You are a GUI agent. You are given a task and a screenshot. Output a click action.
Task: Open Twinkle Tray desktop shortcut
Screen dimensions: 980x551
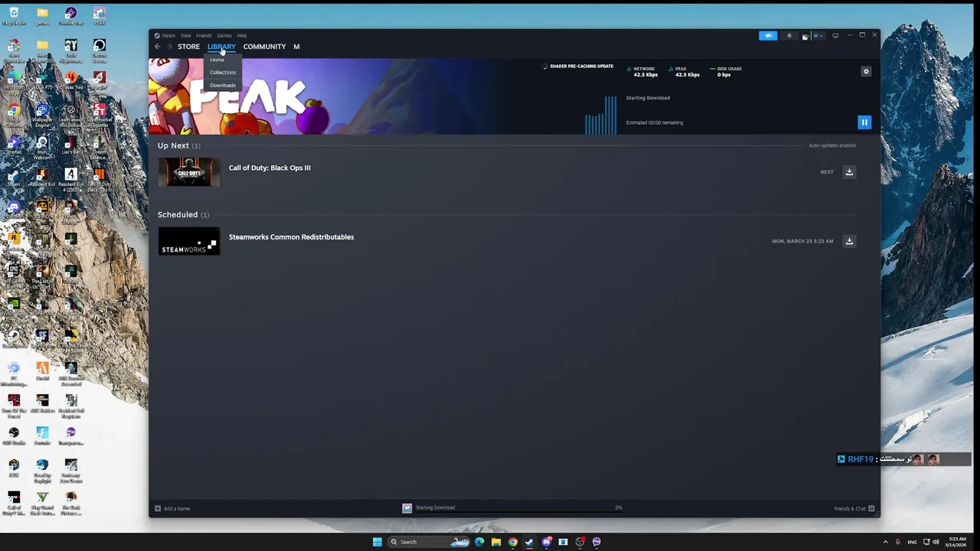point(71,16)
